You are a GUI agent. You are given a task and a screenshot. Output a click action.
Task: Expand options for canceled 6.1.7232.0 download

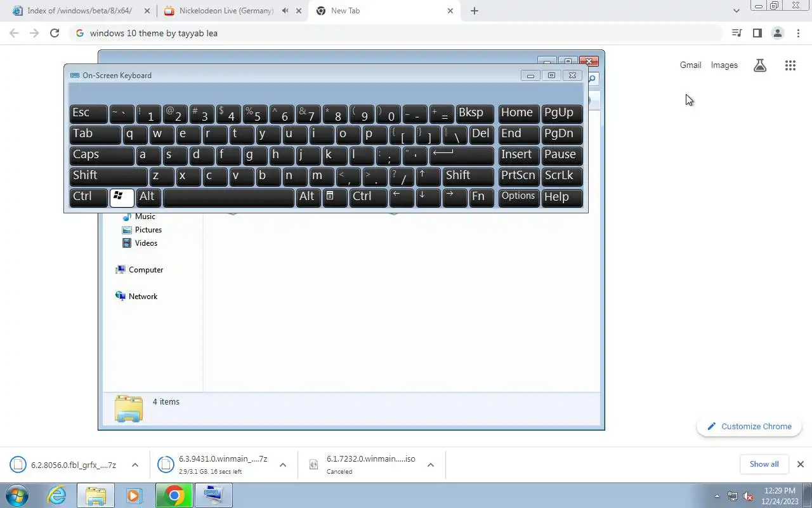tap(430, 465)
